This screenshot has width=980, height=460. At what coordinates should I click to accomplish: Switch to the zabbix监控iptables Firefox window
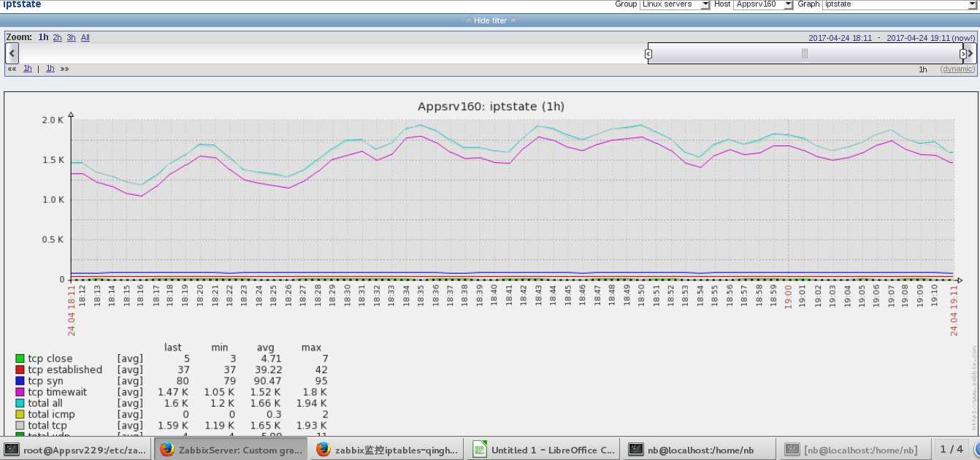pyautogui.click(x=388, y=450)
